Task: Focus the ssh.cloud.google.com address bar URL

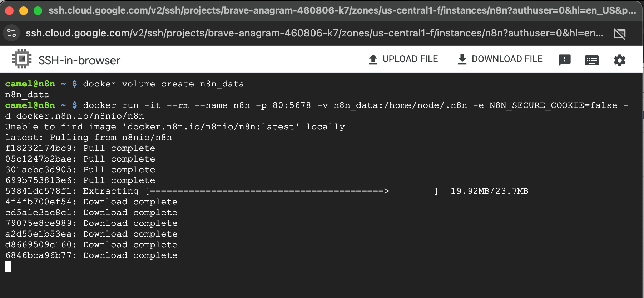Action: click(314, 33)
